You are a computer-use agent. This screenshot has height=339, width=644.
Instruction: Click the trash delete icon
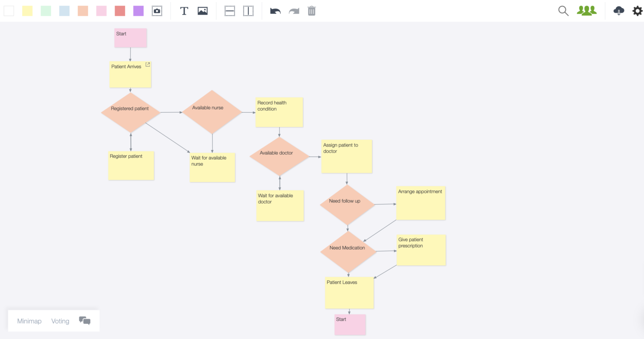click(x=312, y=11)
